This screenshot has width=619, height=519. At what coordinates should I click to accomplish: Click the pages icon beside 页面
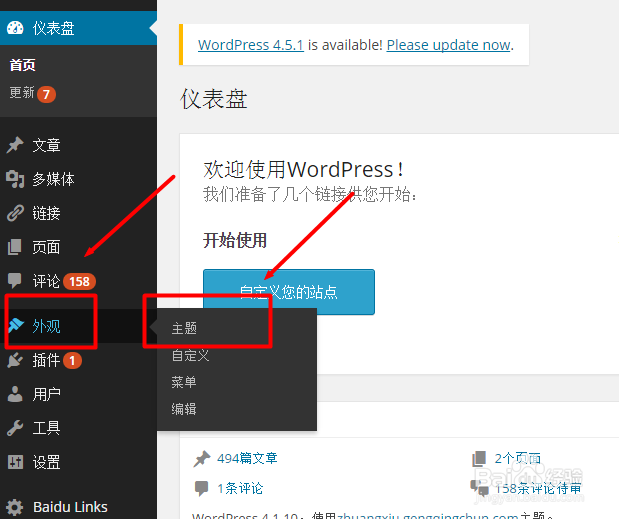tap(15, 247)
